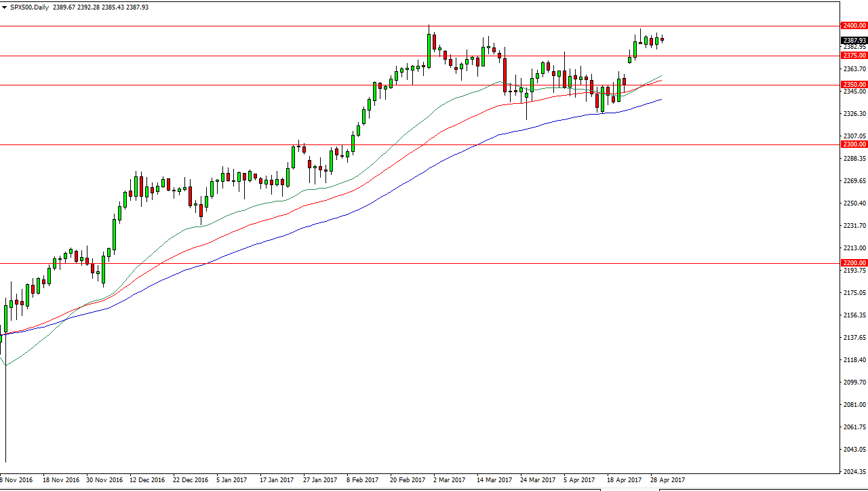868x491 pixels.
Task: Open the chart dropdown arrow beside SPX500,Daily
Action: pyautogui.click(x=4, y=7)
